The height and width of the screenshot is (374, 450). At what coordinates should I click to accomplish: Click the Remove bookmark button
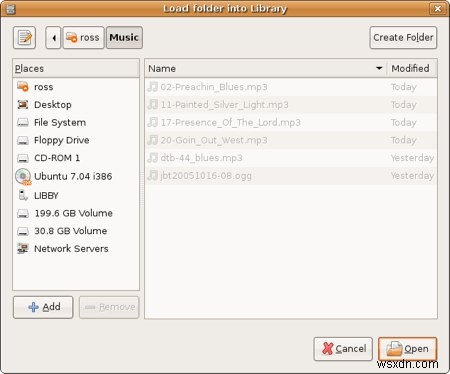coord(109,307)
